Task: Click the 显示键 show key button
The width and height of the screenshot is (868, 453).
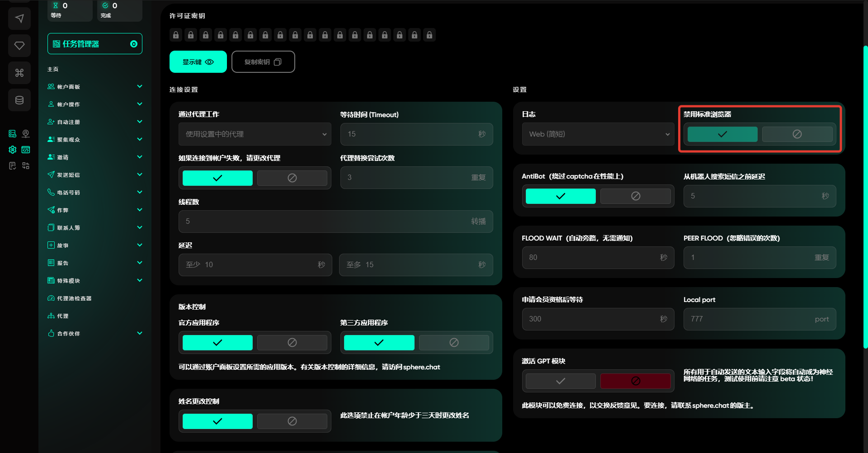Action: pos(198,62)
